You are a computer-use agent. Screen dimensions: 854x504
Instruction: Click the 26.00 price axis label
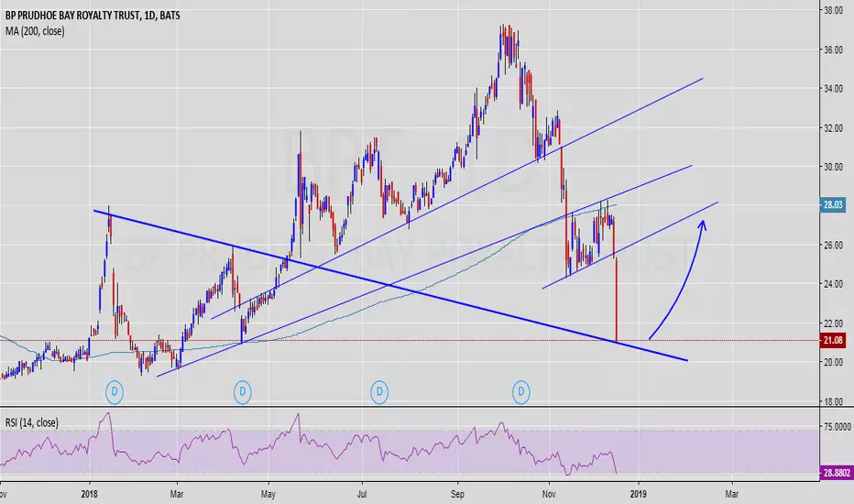(x=833, y=246)
